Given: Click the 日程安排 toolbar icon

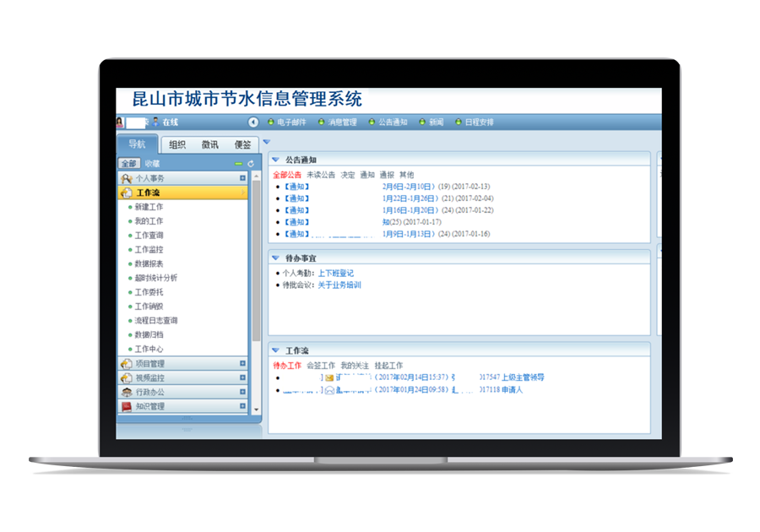Looking at the screenshot, I should (458, 122).
